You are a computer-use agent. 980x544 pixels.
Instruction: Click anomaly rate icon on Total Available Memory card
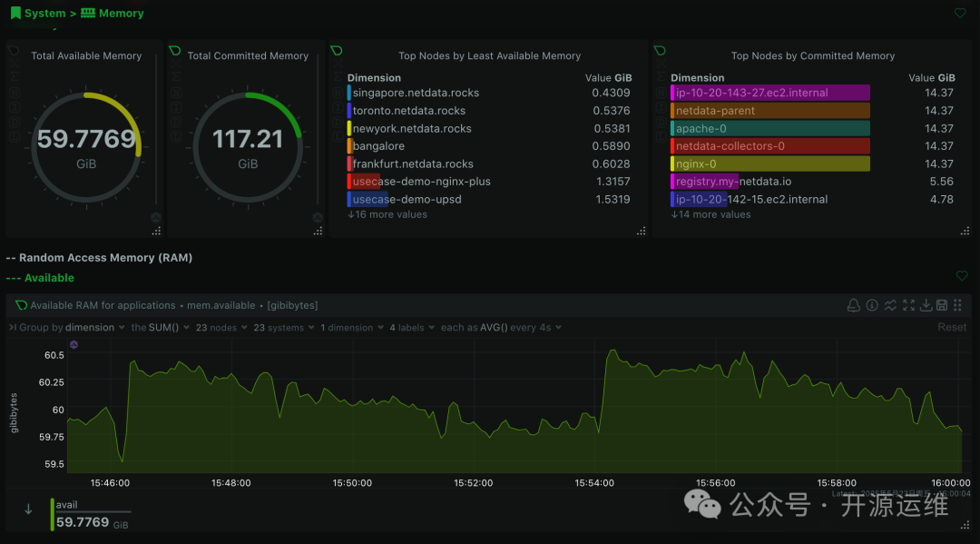tap(156, 218)
